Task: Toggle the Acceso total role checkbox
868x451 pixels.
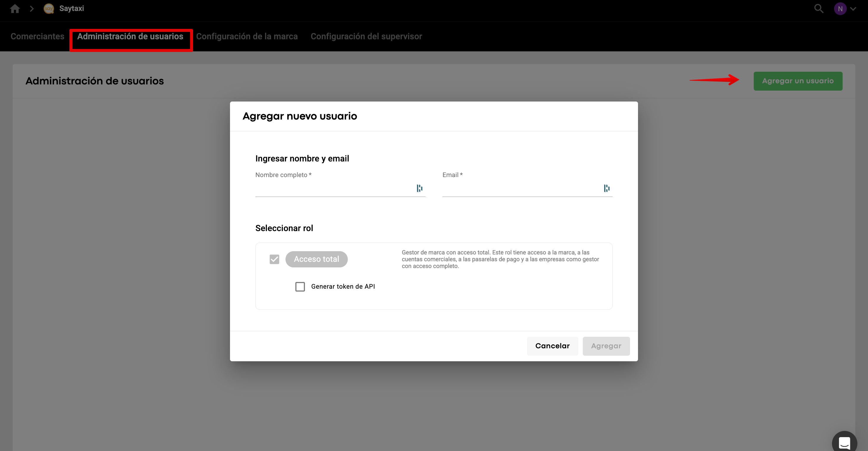Action: pos(274,259)
